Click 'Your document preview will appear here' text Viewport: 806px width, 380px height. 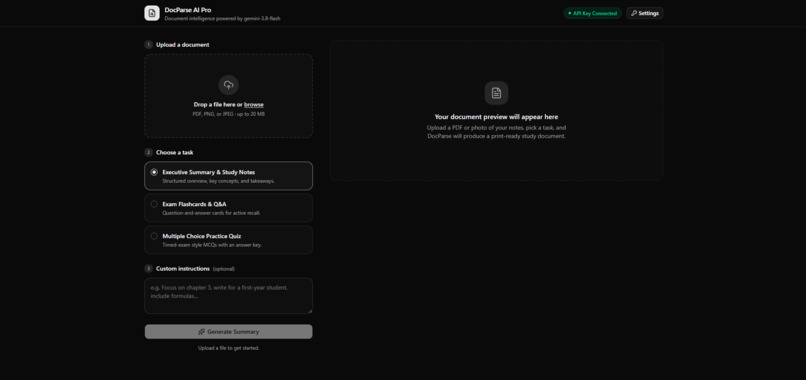496,117
